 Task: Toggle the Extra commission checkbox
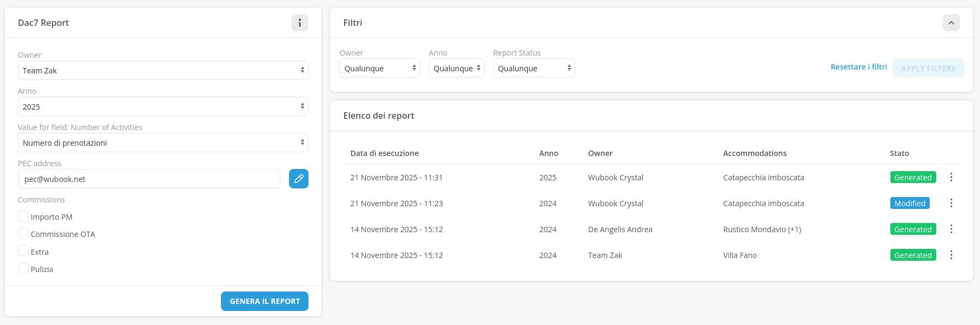tap(23, 251)
